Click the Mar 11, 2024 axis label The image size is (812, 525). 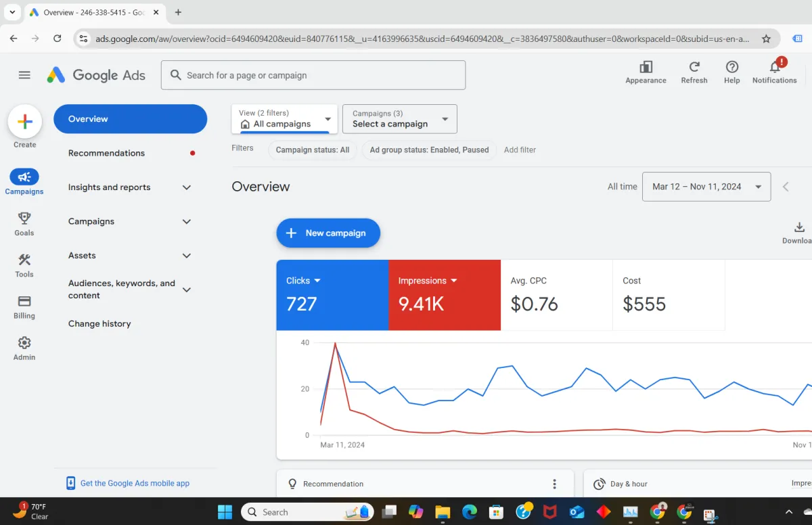[x=342, y=444]
